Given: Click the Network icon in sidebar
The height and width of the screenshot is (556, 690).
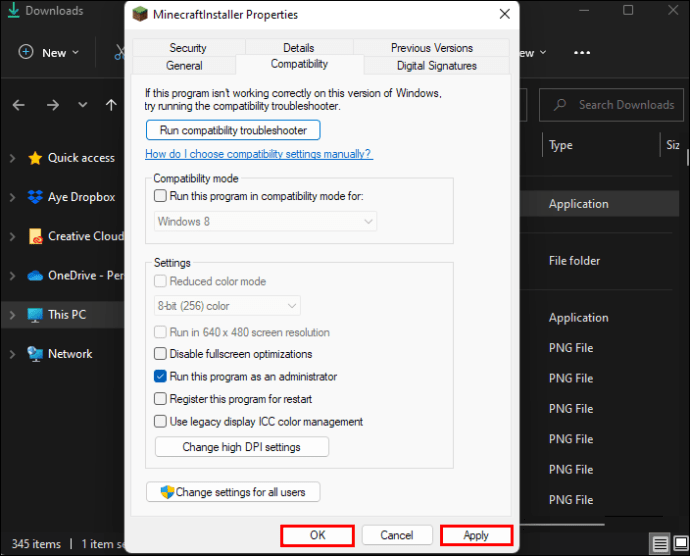Looking at the screenshot, I should pyautogui.click(x=35, y=354).
